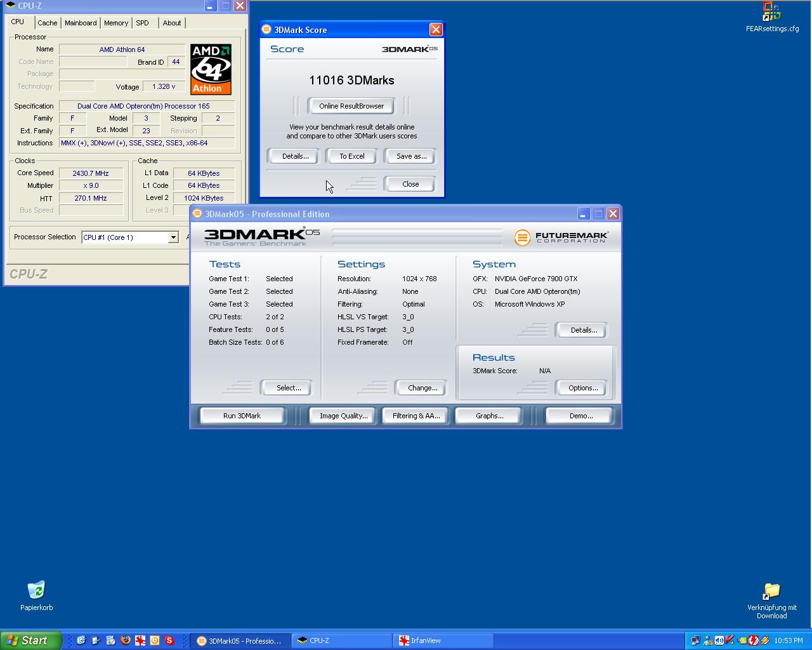Click Run 3DMark button
The width and height of the screenshot is (812, 650).
pos(242,416)
